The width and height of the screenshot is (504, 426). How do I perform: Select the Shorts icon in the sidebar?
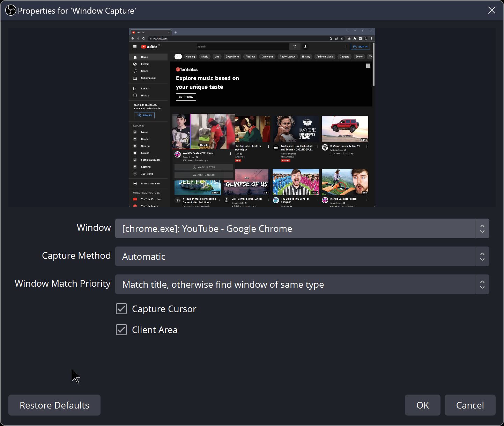(x=135, y=71)
